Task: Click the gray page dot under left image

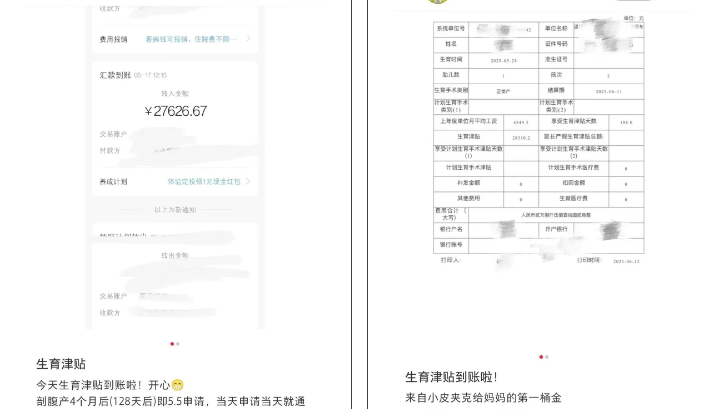Action: (178, 344)
